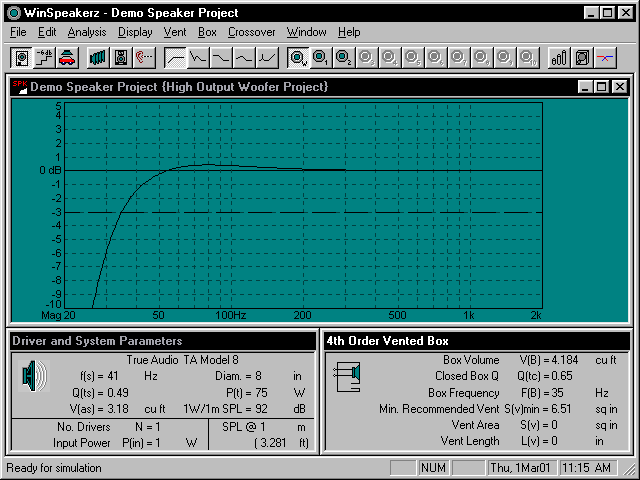
Task: Click the speaker driver icon in parameters panel
Action: tap(34, 376)
